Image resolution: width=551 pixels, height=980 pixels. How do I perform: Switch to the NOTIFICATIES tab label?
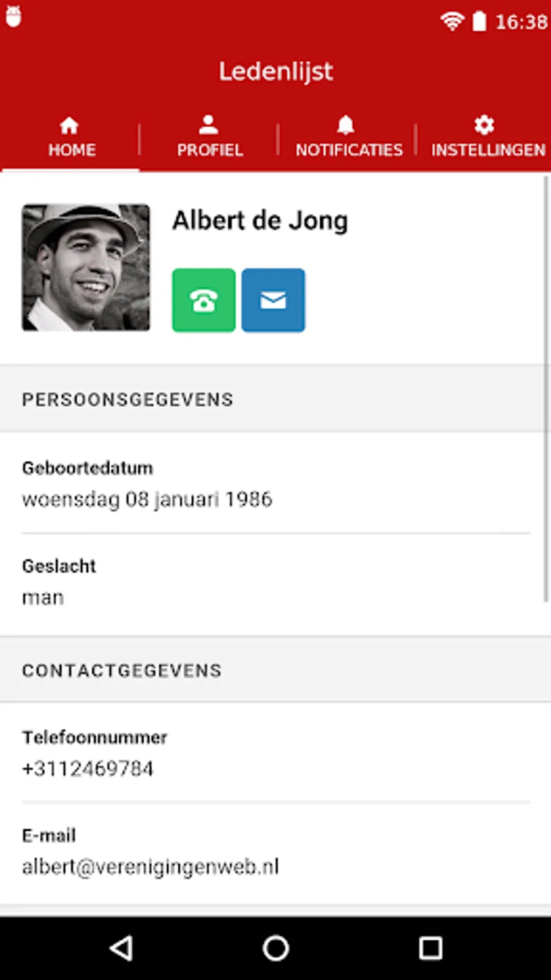coord(350,150)
